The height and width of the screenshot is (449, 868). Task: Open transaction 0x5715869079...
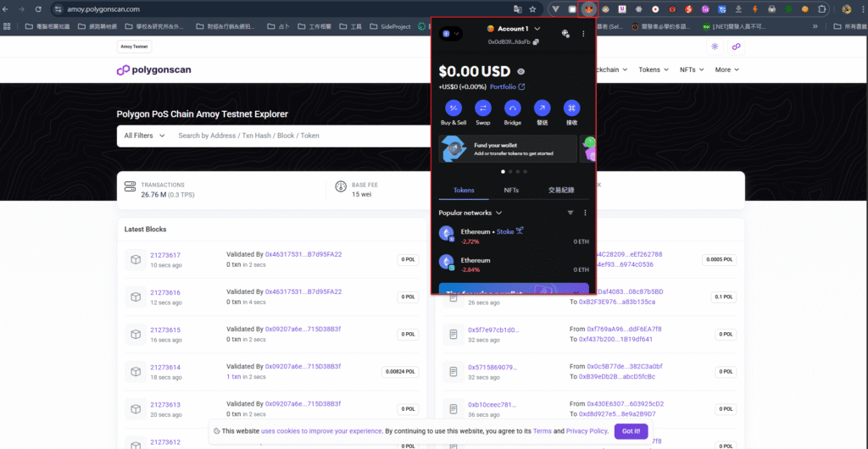click(494, 367)
